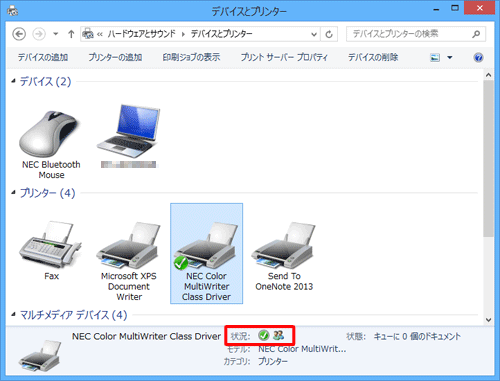Click the green checkmark status icon in details pane
The width and height of the screenshot is (500, 381).
click(264, 335)
